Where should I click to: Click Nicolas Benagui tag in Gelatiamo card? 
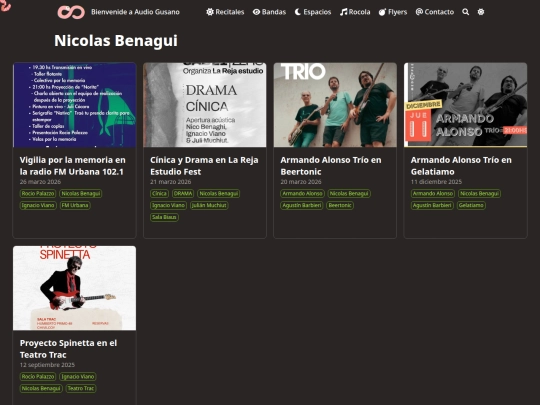pos(479,194)
